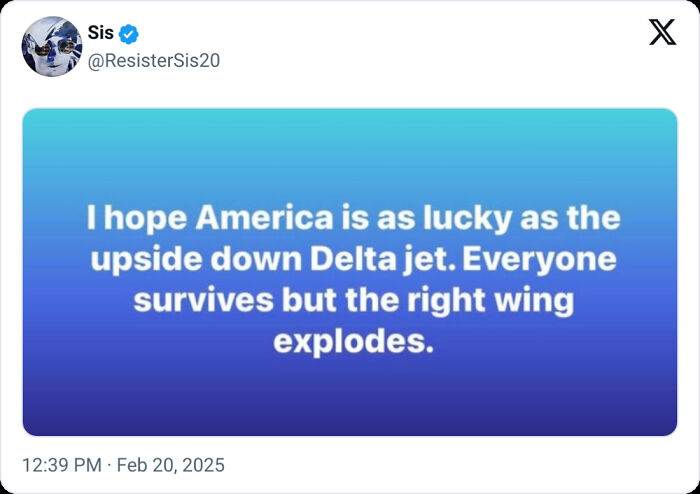Open the @ResisterSis20 handle link
This screenshot has height=494, width=700.
point(155,60)
